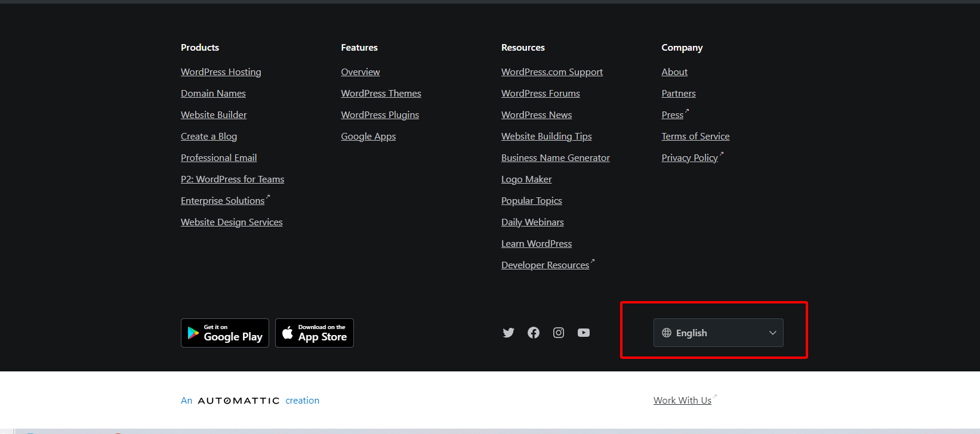The height and width of the screenshot is (434, 980).
Task: Open Popular Topics link
Action: tap(532, 201)
